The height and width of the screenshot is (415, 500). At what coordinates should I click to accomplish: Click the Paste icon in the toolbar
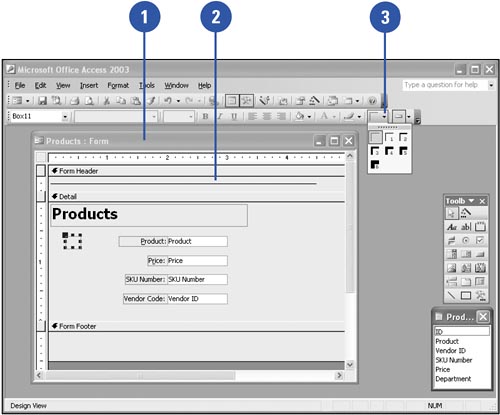135,100
